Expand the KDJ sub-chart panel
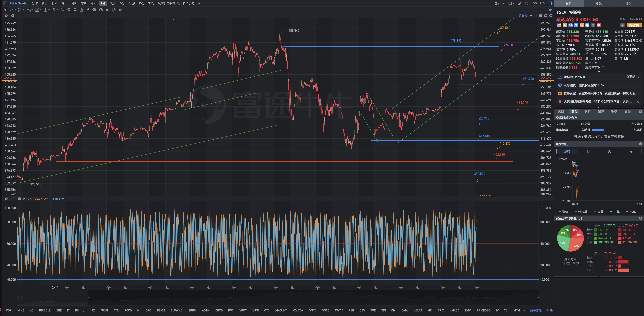Screen dimensions: 644x316 tap(13, 199)
